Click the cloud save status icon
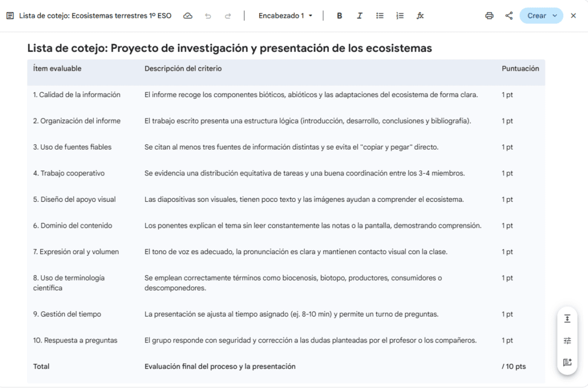This screenshot has height=388, width=588. pos(188,16)
